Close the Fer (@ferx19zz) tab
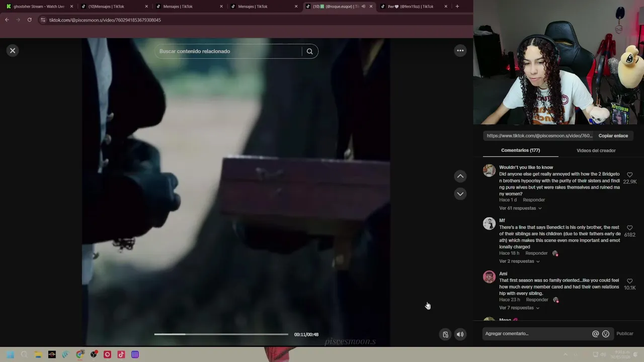The width and height of the screenshot is (644, 362). (x=446, y=7)
